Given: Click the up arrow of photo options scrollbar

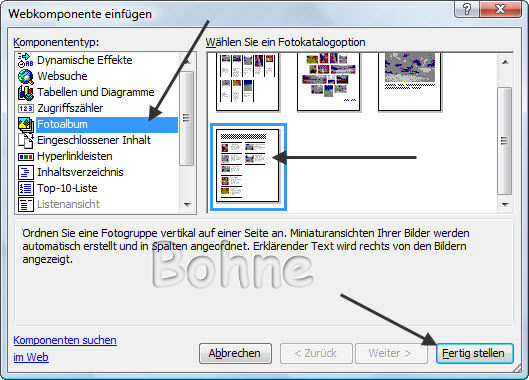Looking at the screenshot, I should (505, 62).
